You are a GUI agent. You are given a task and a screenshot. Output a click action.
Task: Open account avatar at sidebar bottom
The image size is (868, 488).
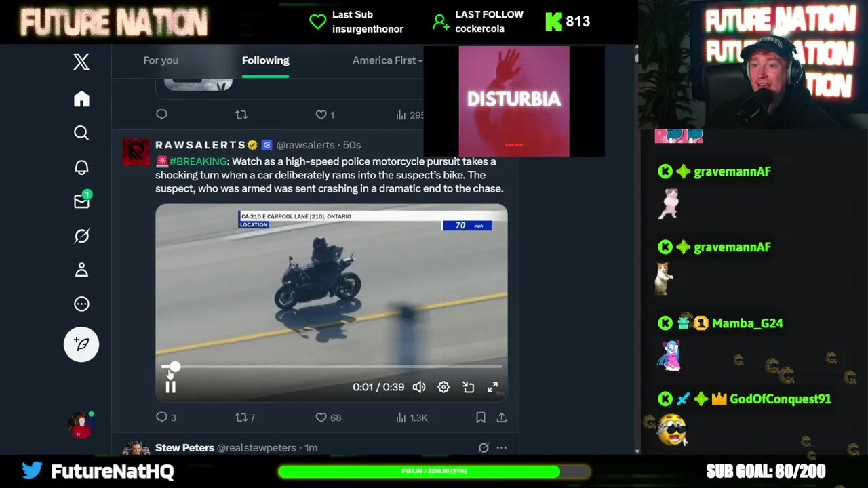[81, 425]
